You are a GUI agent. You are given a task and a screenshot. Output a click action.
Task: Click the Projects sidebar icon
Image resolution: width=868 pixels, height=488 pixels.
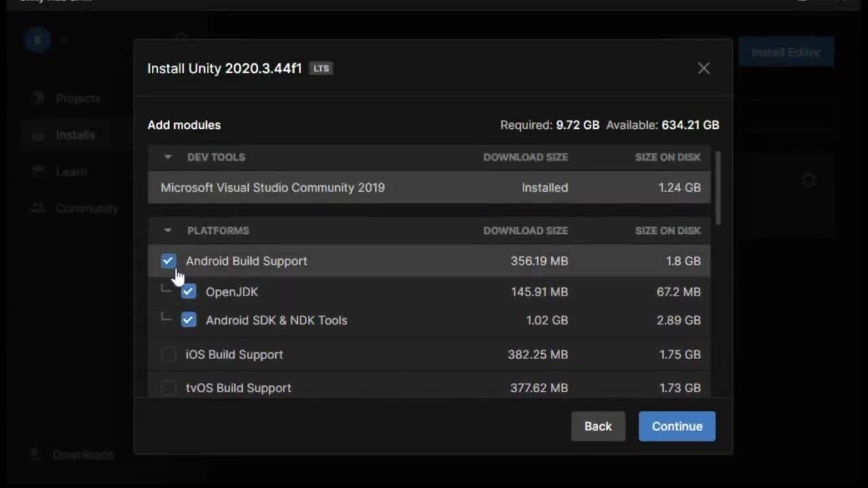pyautogui.click(x=38, y=98)
